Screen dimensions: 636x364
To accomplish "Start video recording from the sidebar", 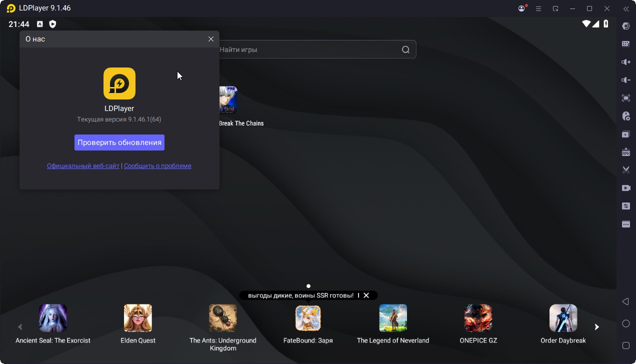I will coord(625,188).
